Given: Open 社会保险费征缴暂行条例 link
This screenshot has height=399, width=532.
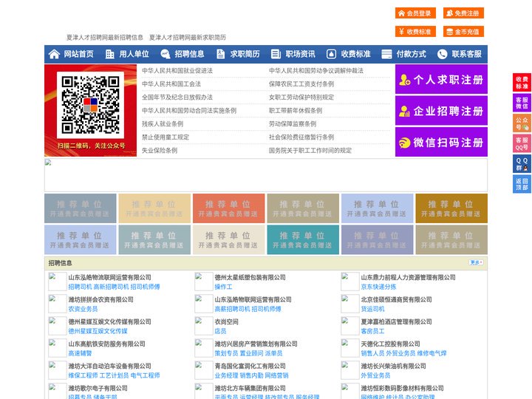Looking at the screenshot, I should coord(301,137).
